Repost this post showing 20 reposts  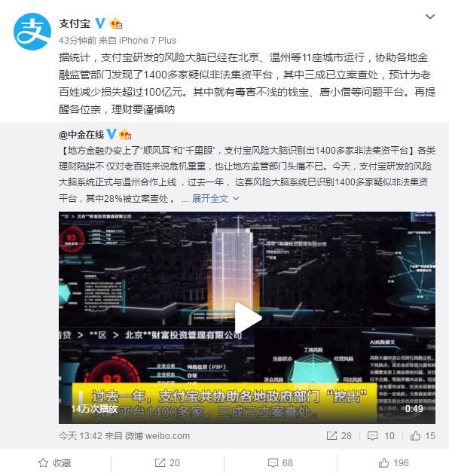tap(167, 463)
